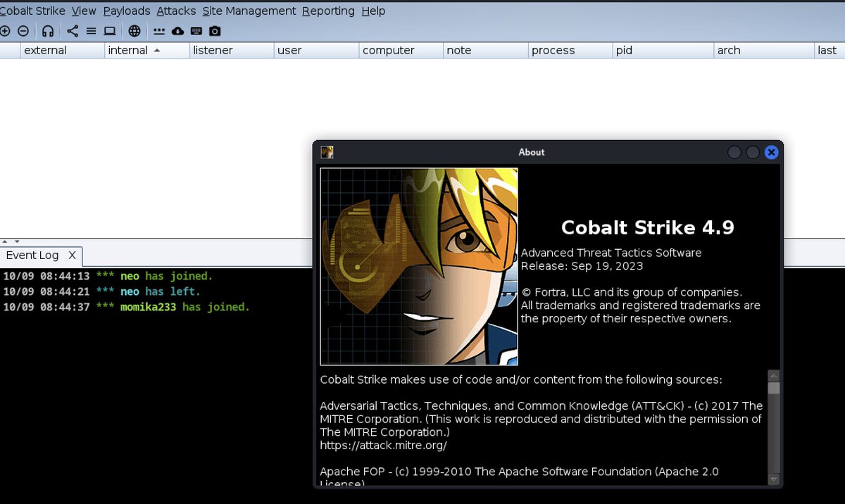845x504 pixels.
Task: Click 'Release: Sep 19, 2023' text
Action: 582,266
